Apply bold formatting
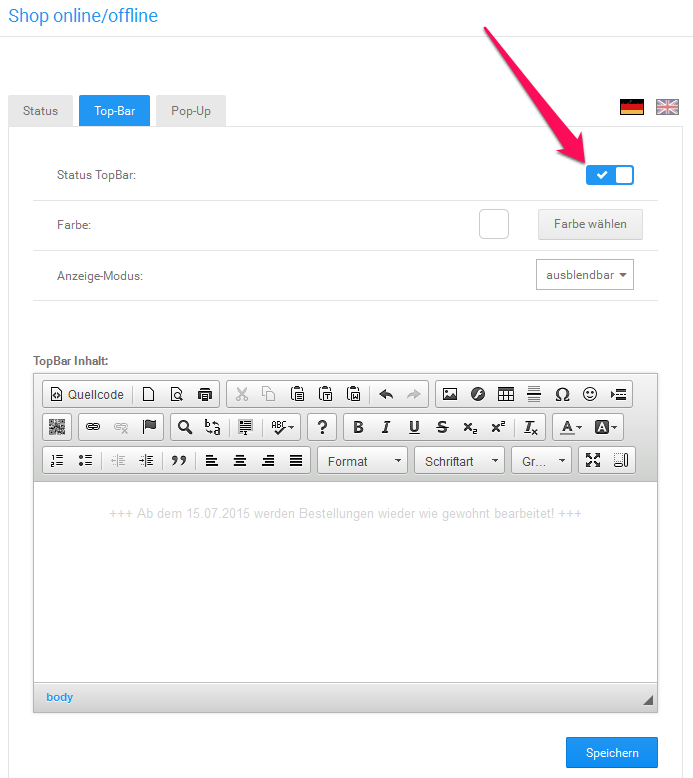This screenshot has width=693, height=778. [358, 427]
